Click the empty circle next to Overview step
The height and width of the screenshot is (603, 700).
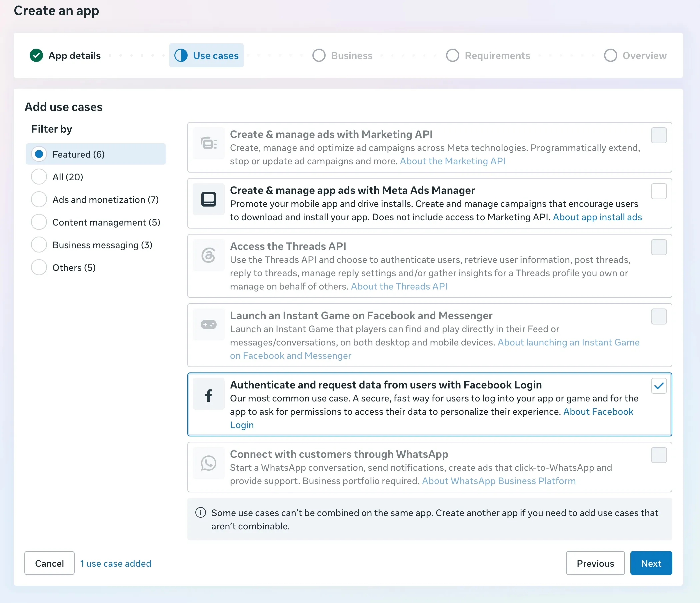[610, 55]
